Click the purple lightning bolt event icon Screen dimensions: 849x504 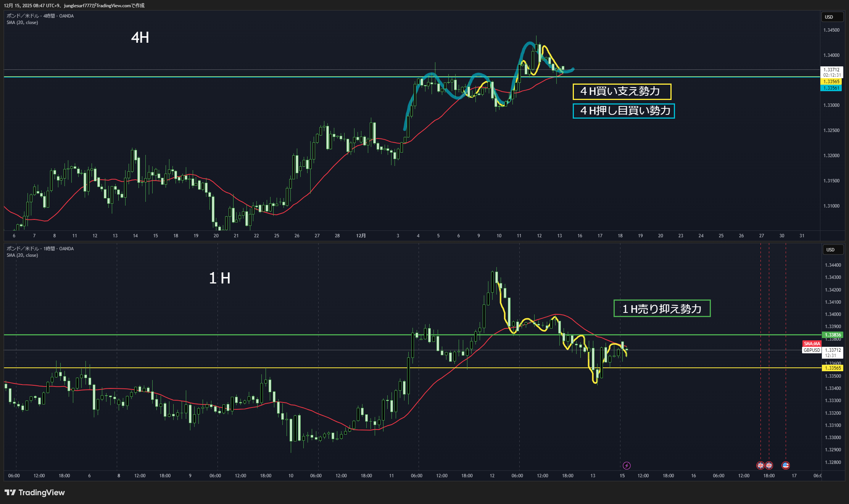point(627,465)
